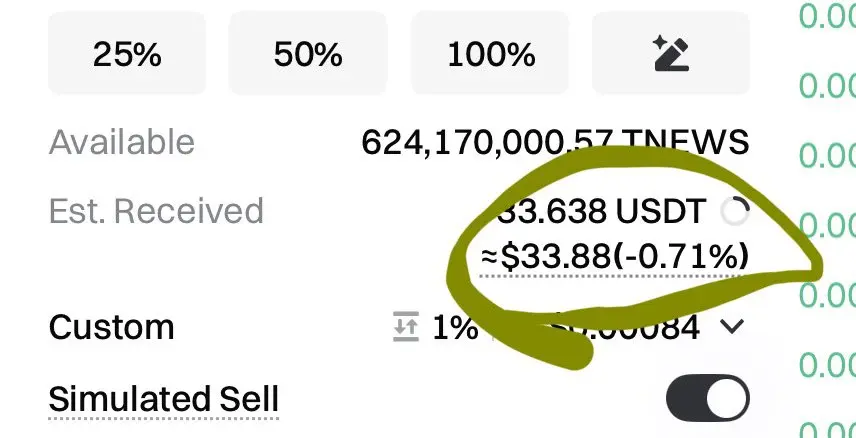Click the green price beside Available row
The height and width of the screenshot is (438, 856).
(x=826, y=155)
